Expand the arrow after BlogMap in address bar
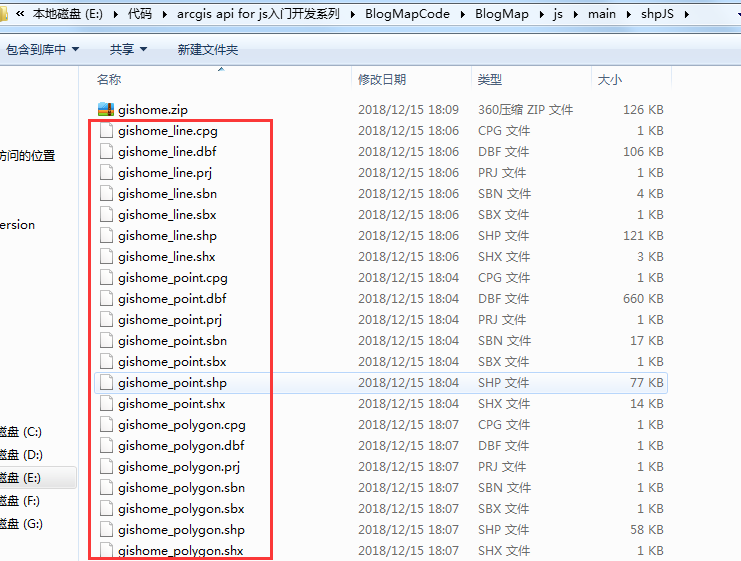741x561 pixels. [x=542, y=14]
